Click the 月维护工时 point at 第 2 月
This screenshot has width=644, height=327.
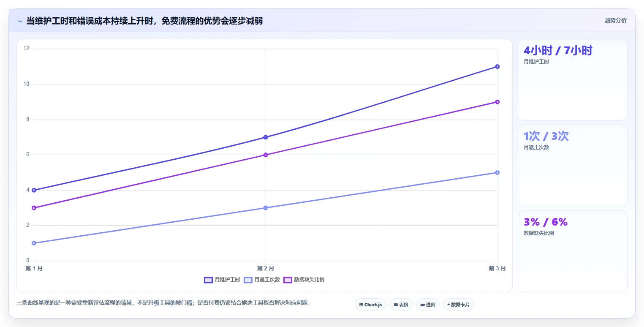pyautogui.click(x=266, y=137)
